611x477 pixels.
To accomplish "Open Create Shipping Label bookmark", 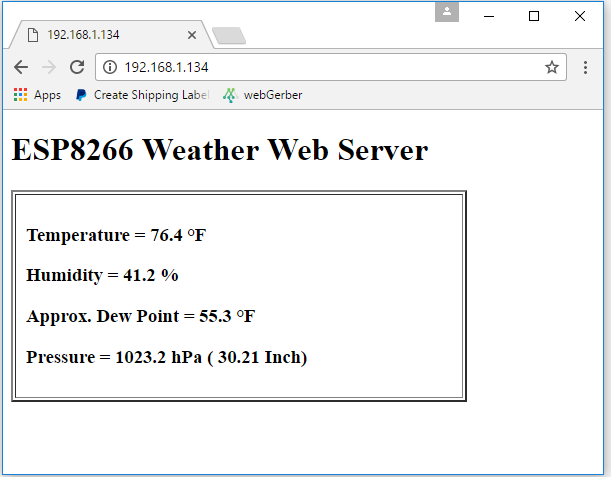I will click(143, 95).
